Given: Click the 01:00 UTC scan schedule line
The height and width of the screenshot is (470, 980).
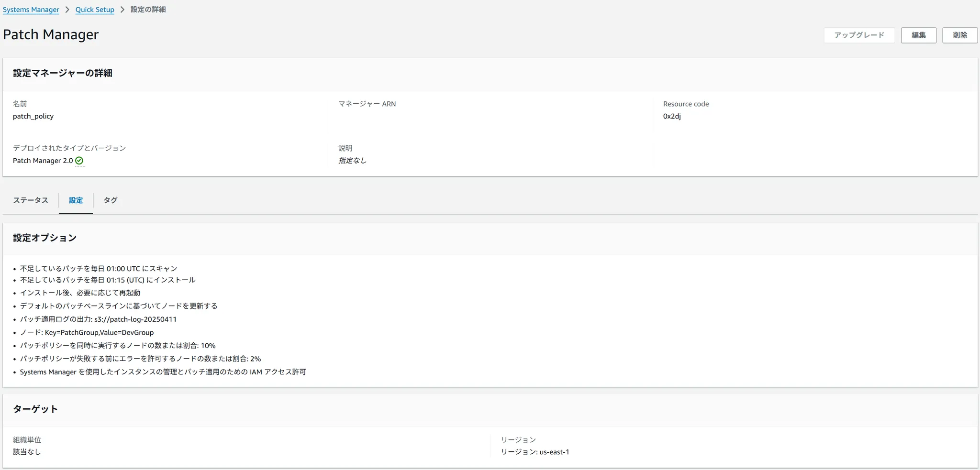Looking at the screenshot, I should click(99, 269).
